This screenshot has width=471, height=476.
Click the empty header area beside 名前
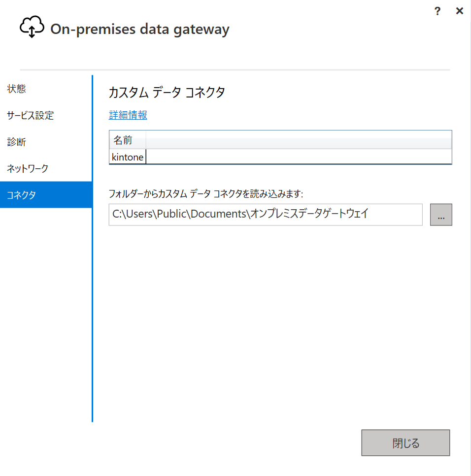(299, 140)
